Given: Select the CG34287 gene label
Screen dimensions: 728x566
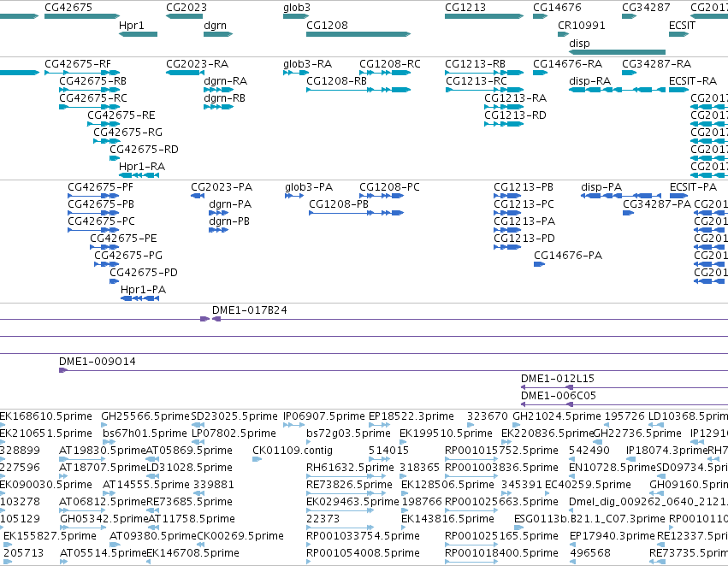Looking at the screenshot, I should click(646, 8).
